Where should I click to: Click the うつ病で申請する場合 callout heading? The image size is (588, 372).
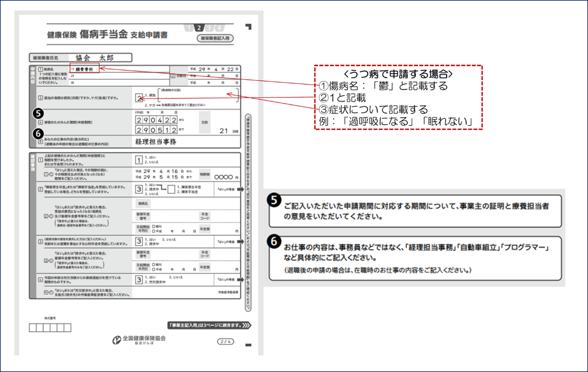pyautogui.click(x=398, y=75)
